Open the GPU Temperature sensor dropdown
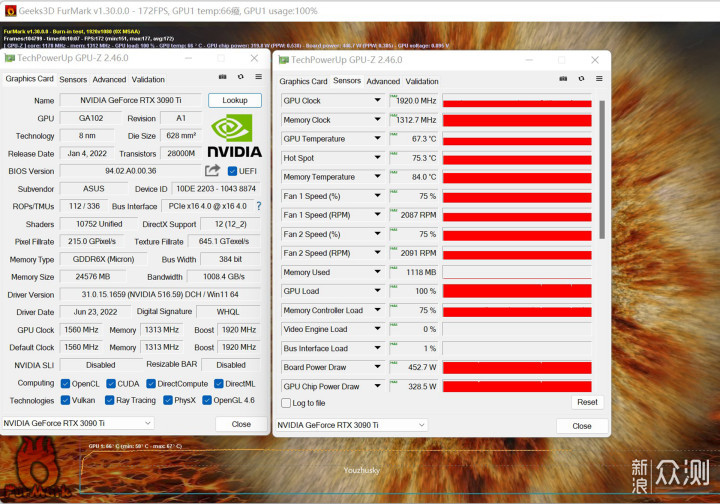The image size is (720, 504). point(377,138)
